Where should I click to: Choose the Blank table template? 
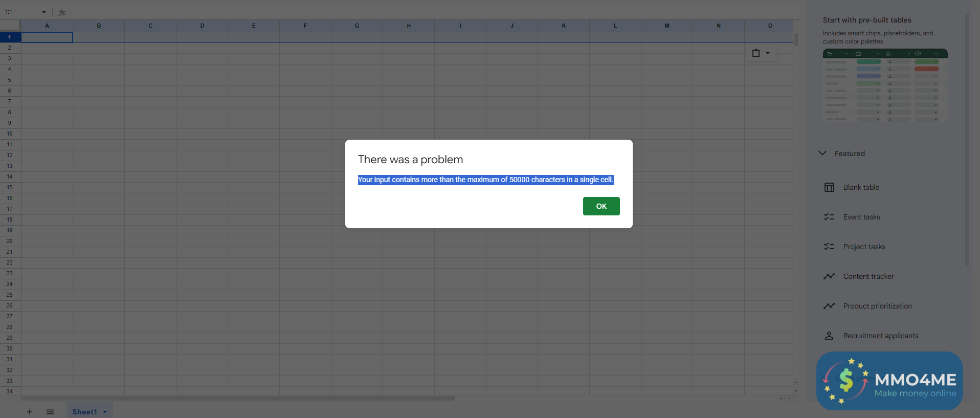[861, 187]
